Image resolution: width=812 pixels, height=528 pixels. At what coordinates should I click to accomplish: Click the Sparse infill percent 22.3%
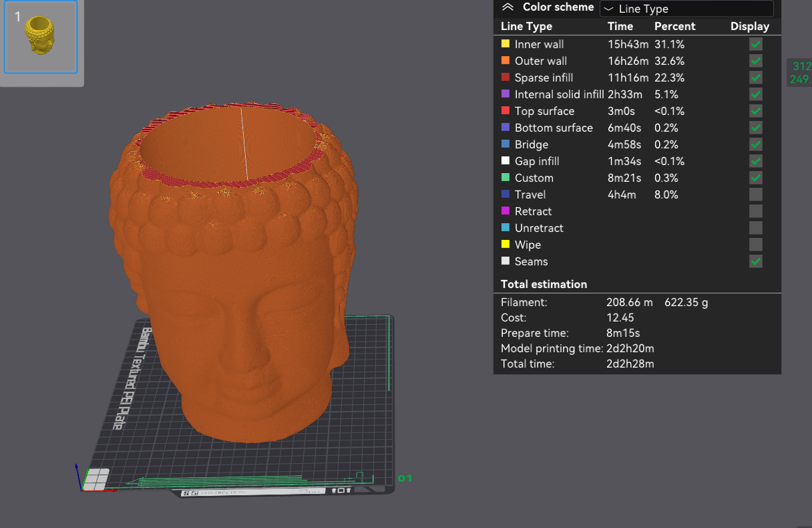point(670,78)
